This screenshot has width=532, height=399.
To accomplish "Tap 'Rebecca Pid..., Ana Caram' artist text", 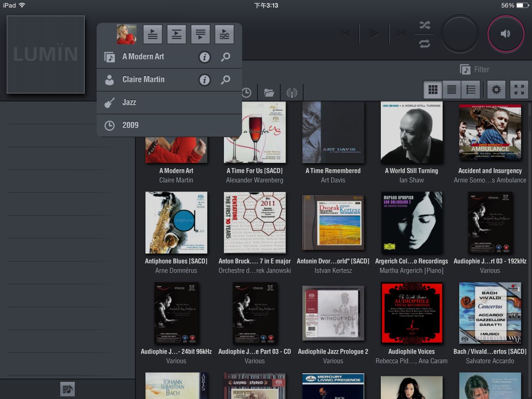I will pyautogui.click(x=411, y=361).
